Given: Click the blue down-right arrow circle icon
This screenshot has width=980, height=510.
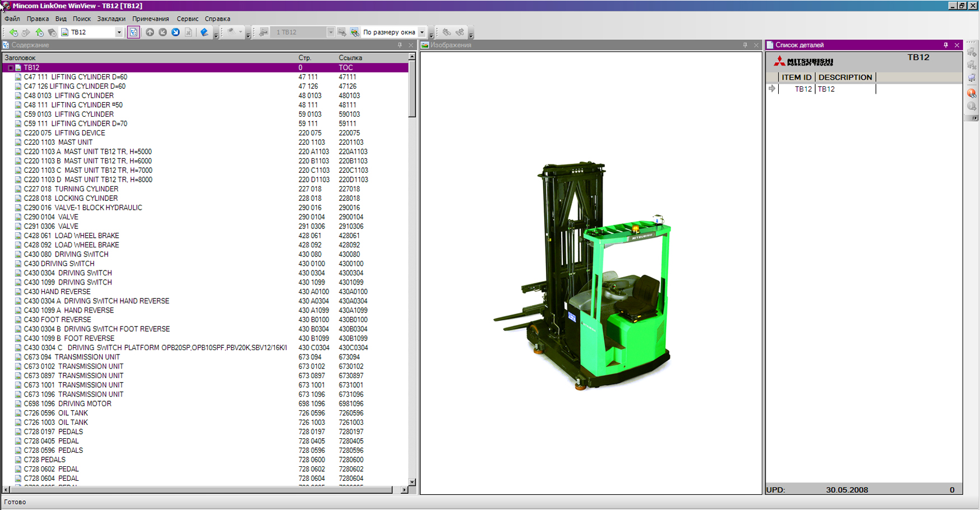Looking at the screenshot, I should tap(175, 33).
